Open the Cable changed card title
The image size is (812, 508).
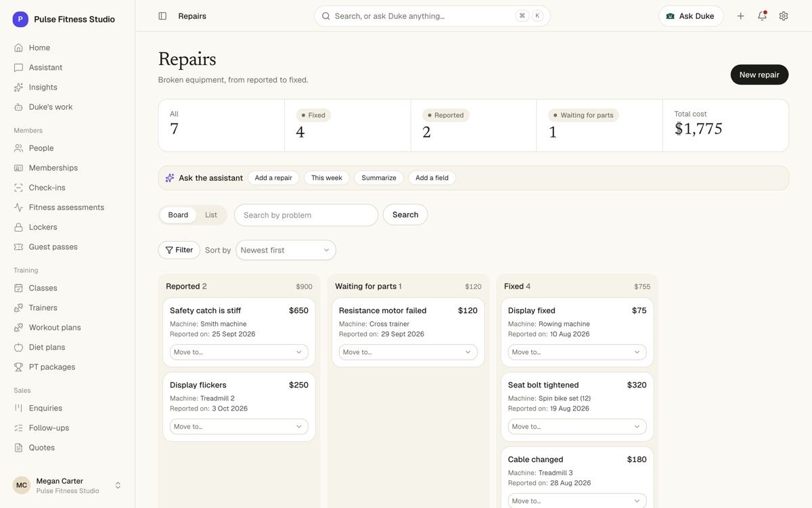click(535, 459)
